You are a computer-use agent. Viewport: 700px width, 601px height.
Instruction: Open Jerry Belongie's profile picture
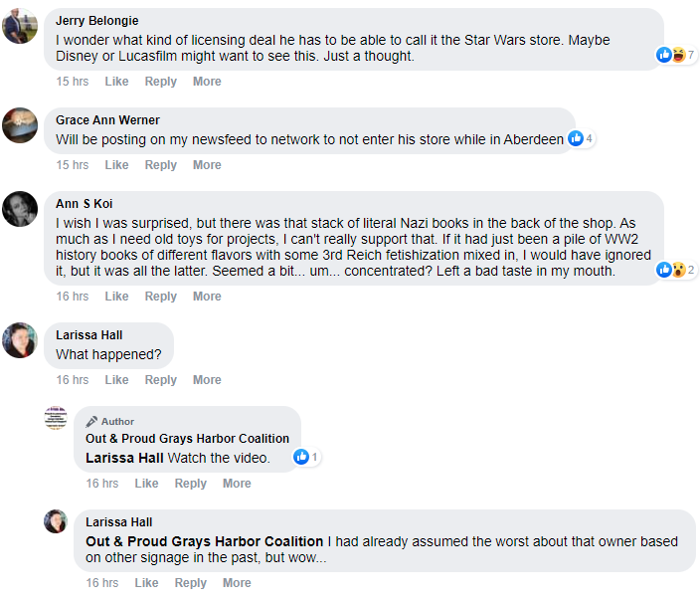[20, 26]
